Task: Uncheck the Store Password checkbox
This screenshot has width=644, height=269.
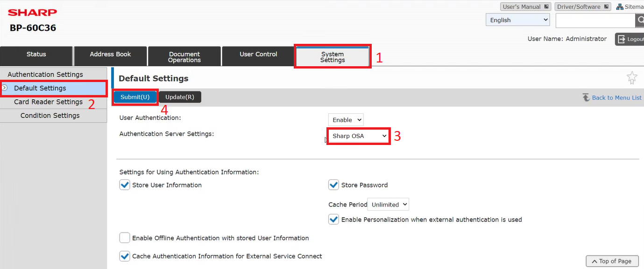Action: click(333, 185)
